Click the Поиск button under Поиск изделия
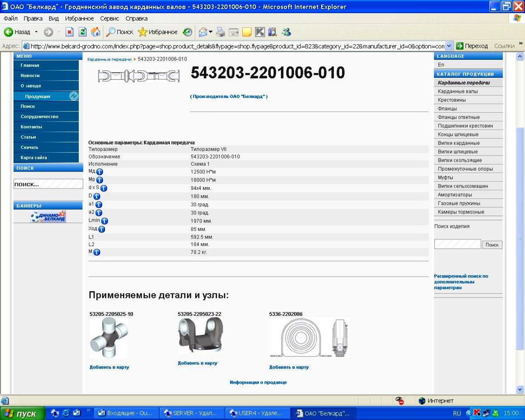525x420 pixels. tap(492, 245)
